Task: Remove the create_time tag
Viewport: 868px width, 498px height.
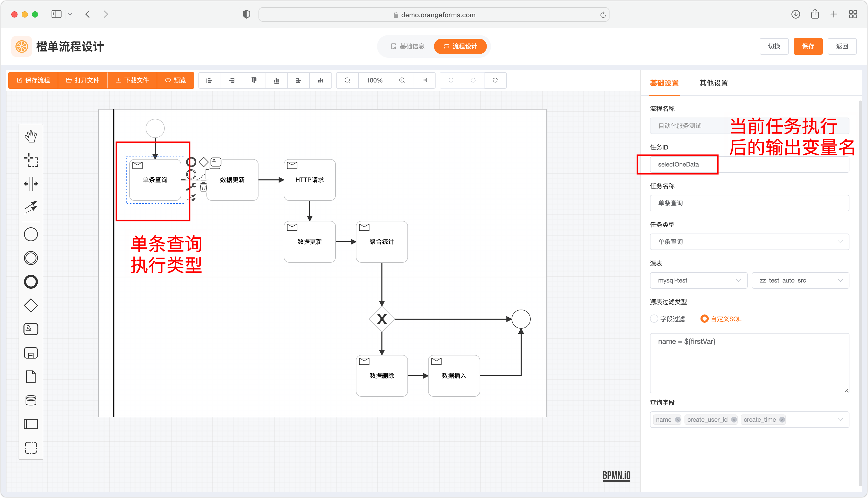Action: pos(782,420)
